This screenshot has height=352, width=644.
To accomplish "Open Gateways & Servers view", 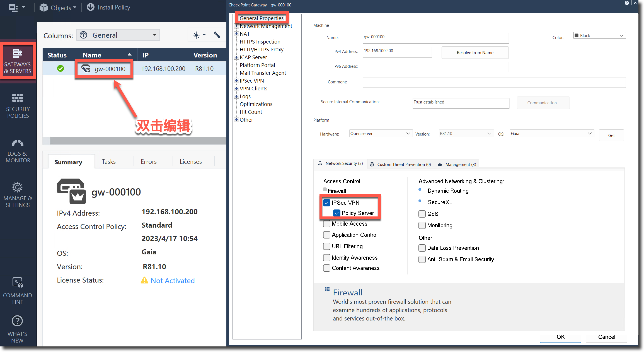I will point(18,60).
